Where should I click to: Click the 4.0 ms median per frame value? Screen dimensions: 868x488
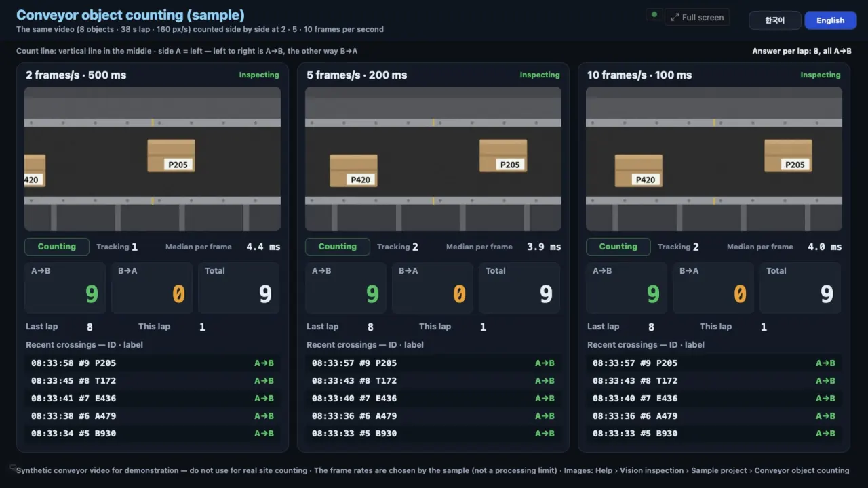pyautogui.click(x=825, y=247)
